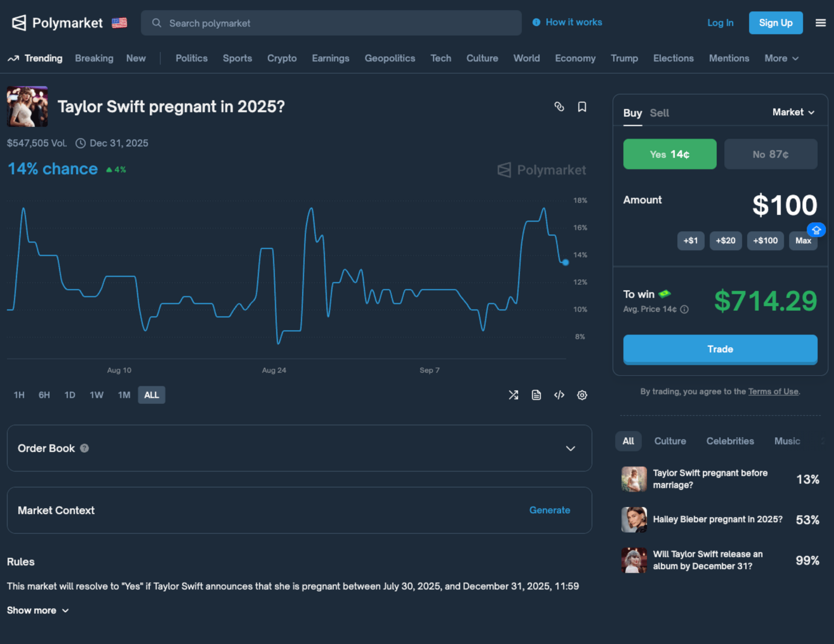Copy market link via chain icon
The width and height of the screenshot is (834, 644).
pyautogui.click(x=559, y=107)
